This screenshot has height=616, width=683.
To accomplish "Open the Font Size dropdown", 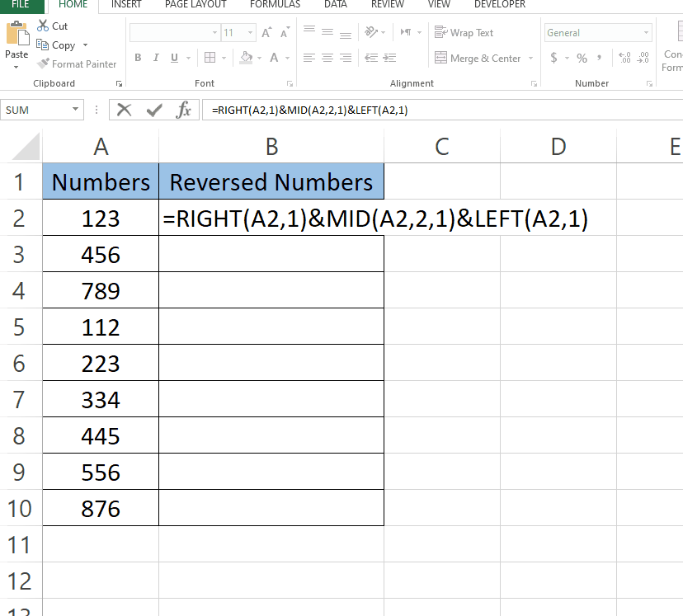I will [x=248, y=32].
